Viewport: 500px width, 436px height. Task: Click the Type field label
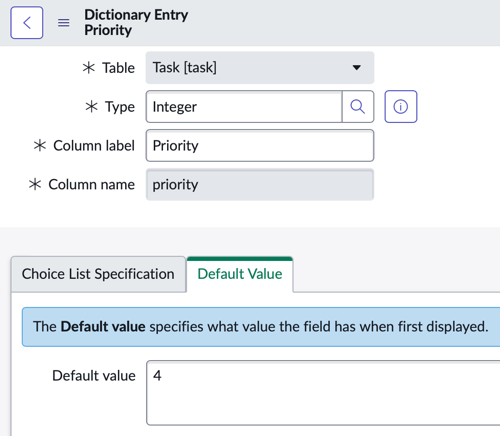point(120,107)
